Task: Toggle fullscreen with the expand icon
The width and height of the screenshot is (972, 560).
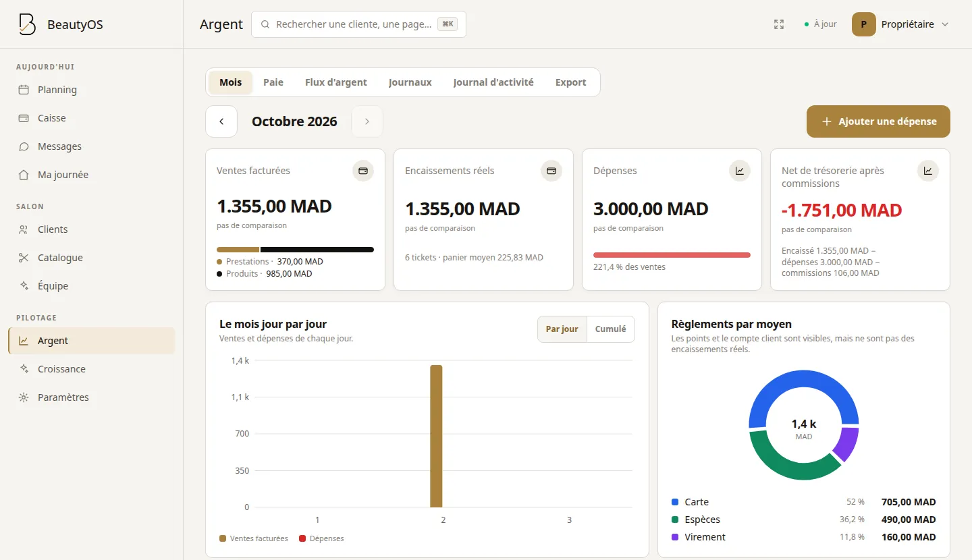Action: (779, 24)
